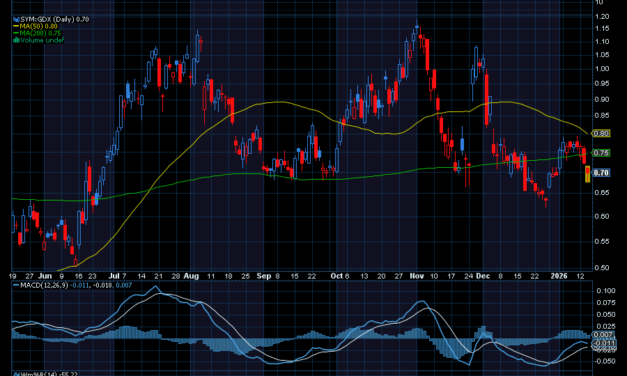Click the Aug label on date axis
Image resolution: width=627 pixels, height=376 pixels.
(x=191, y=276)
